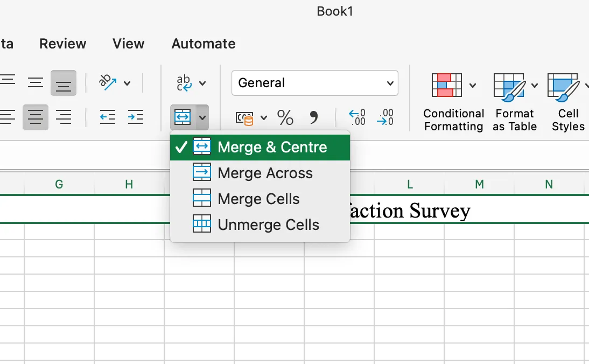Select column H header
This screenshot has width=589, height=364.
pyautogui.click(x=129, y=185)
